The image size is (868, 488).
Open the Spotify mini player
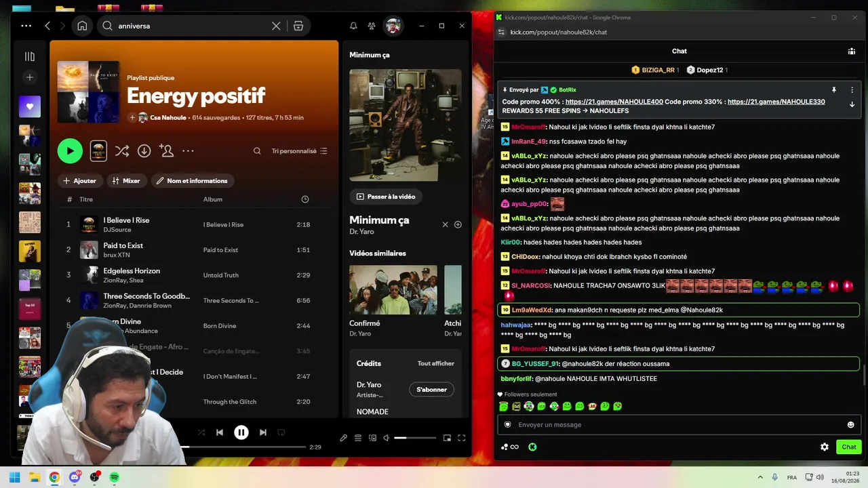pos(447,438)
